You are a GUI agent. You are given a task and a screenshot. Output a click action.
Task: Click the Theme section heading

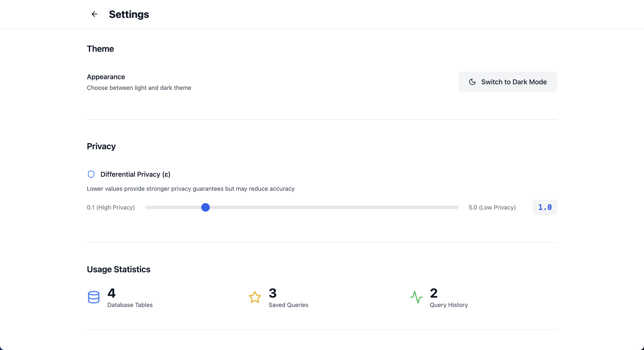pyautogui.click(x=100, y=49)
